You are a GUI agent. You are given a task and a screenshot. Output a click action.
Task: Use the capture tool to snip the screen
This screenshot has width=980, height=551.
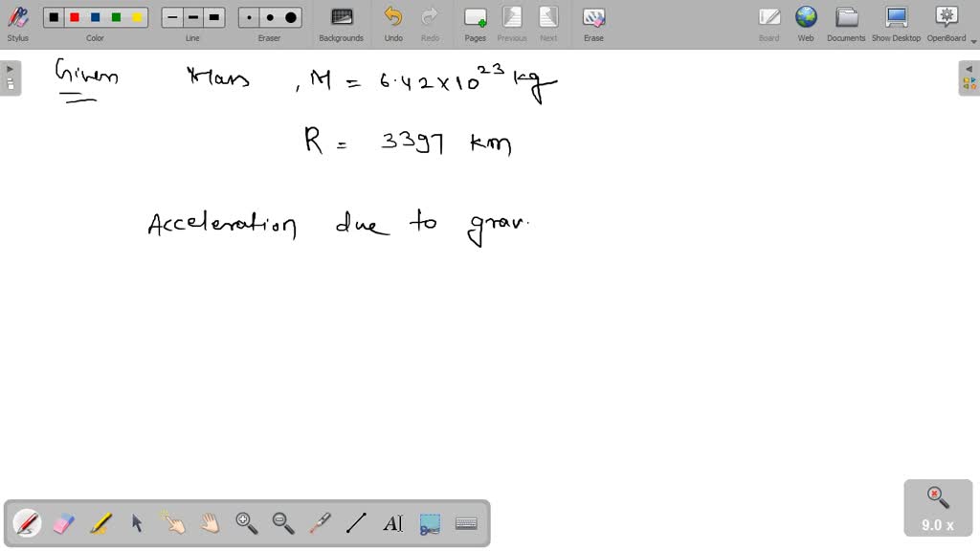coord(429,523)
